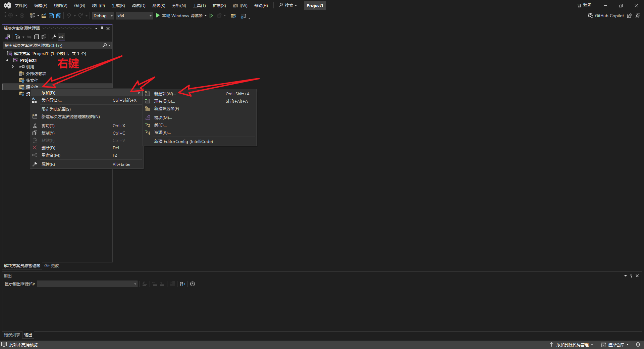Select 属性(R) in context menu
The height and width of the screenshot is (349, 644).
[87, 164]
